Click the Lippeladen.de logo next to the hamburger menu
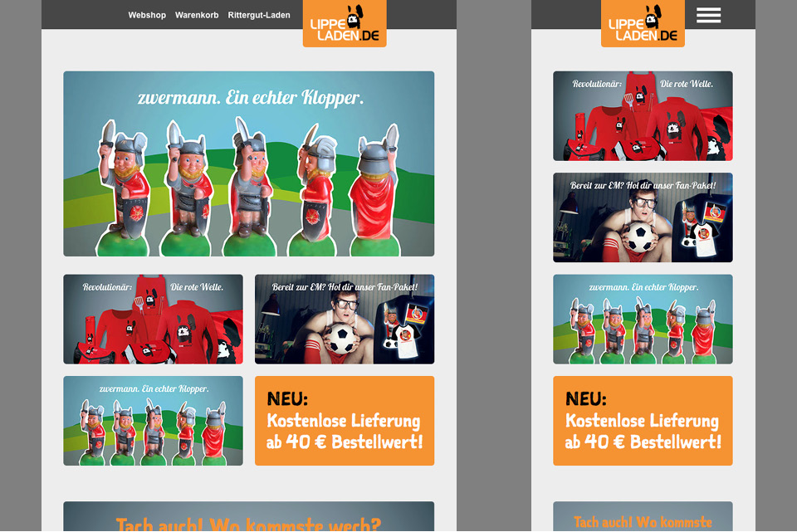This screenshot has height=532, width=797. pyautogui.click(x=643, y=24)
